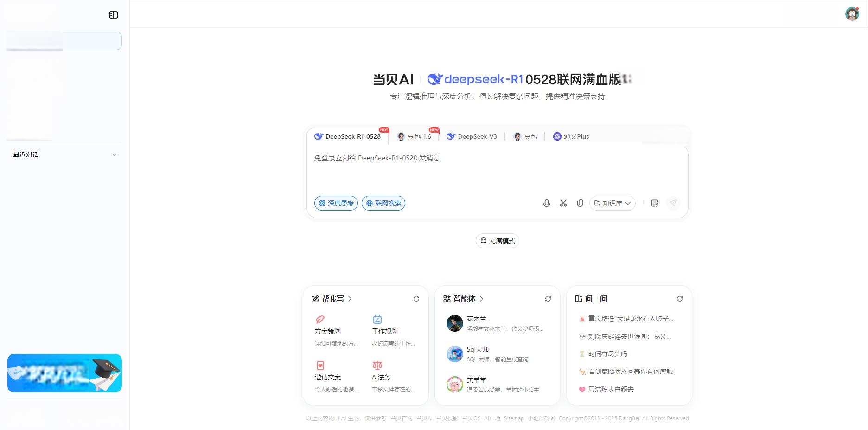Start voice input with microphone icon
Image resolution: width=868 pixels, height=430 pixels.
[x=547, y=203]
